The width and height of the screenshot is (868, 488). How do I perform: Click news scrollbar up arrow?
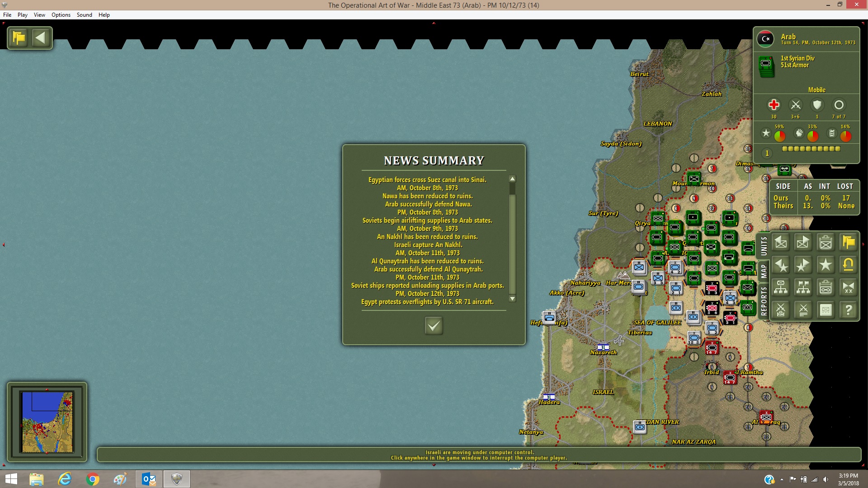(512, 179)
